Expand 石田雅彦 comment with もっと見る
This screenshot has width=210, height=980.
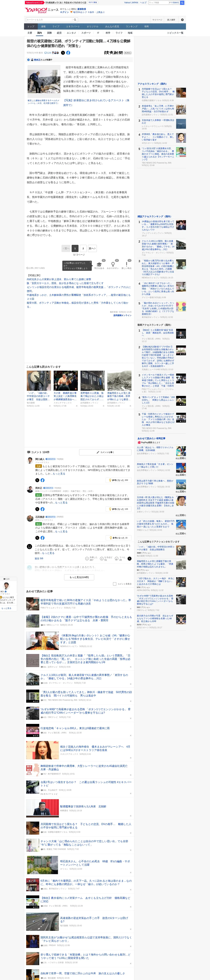61,531
